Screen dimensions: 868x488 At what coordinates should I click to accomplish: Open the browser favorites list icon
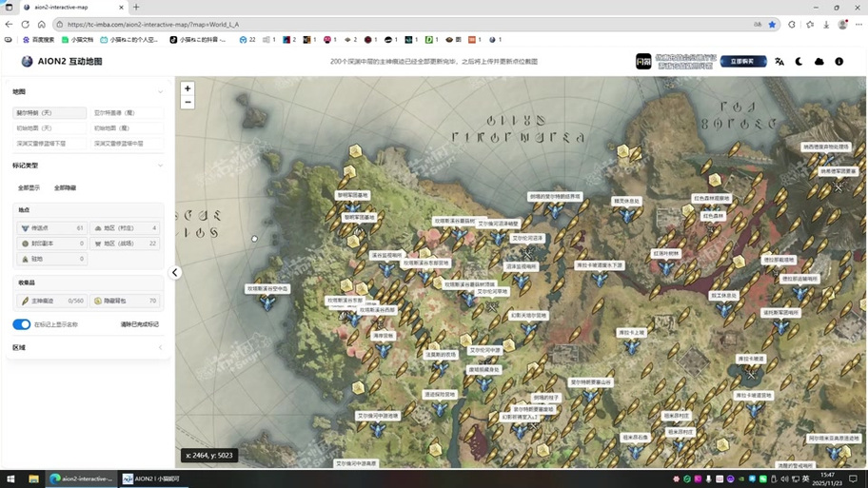(x=810, y=25)
